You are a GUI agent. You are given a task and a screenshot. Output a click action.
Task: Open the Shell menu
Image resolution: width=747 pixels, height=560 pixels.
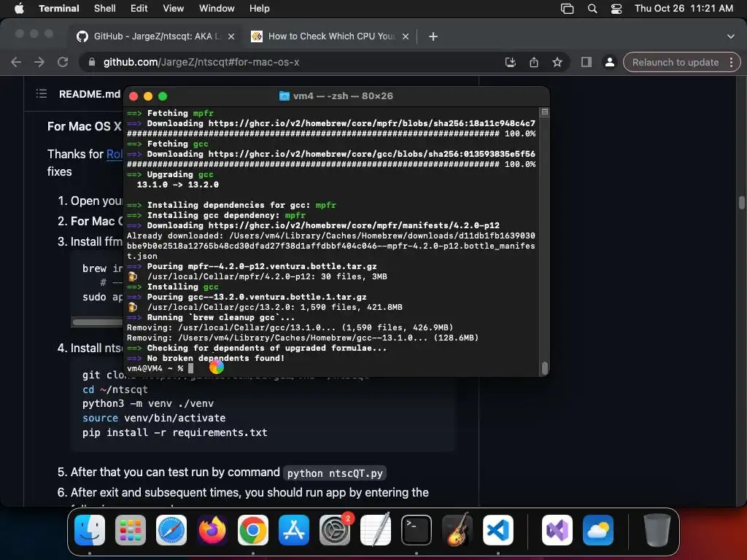[105, 8]
